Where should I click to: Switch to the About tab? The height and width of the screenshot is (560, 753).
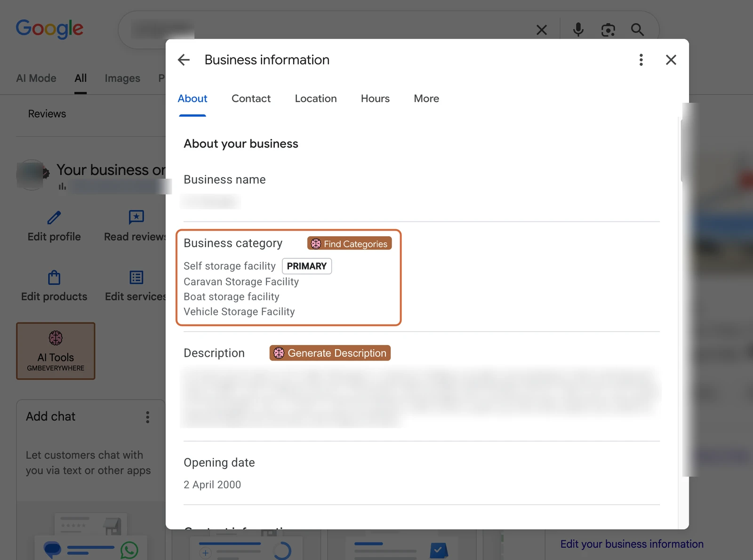coord(192,99)
